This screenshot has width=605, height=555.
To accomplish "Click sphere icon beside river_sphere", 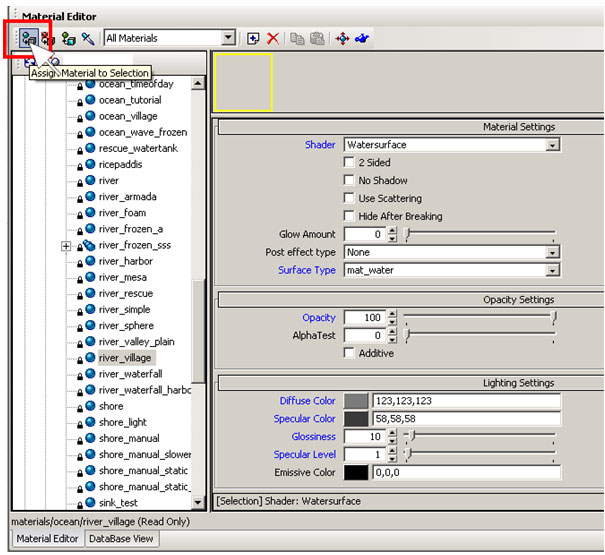I will (x=90, y=325).
